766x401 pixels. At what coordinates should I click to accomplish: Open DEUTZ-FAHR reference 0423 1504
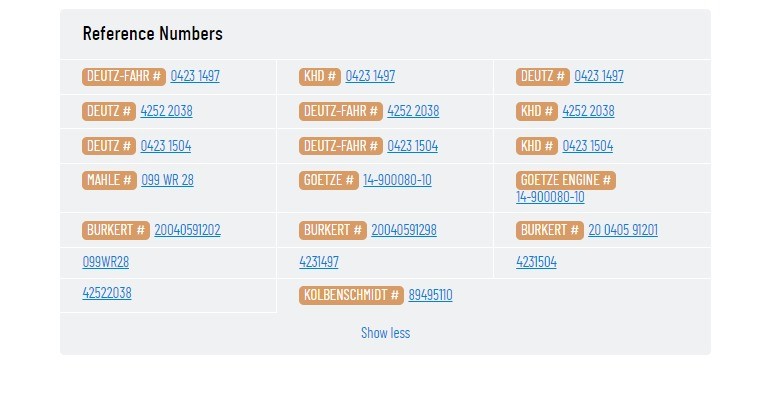coord(412,146)
